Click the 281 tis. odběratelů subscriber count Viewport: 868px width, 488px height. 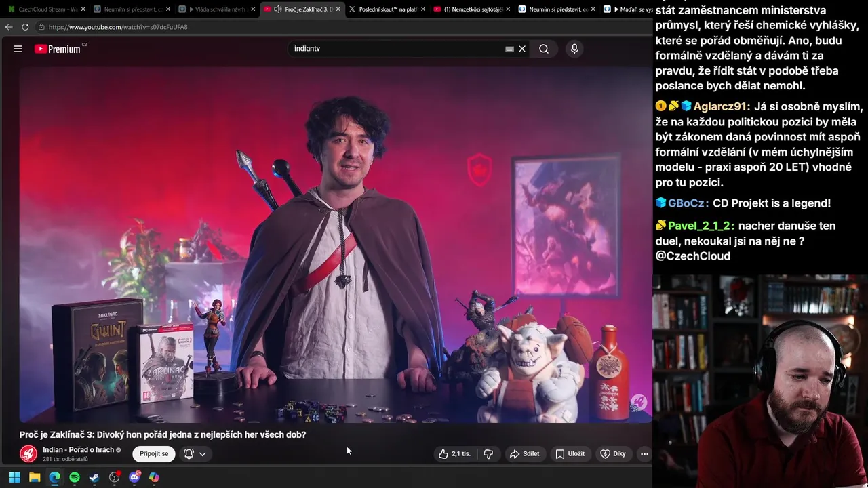(65, 459)
